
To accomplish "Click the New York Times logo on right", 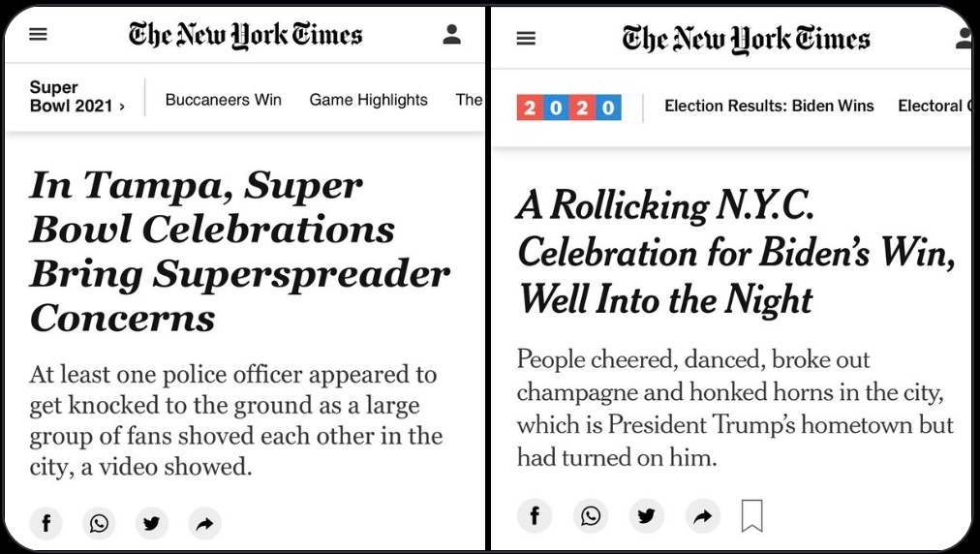I will [746, 40].
